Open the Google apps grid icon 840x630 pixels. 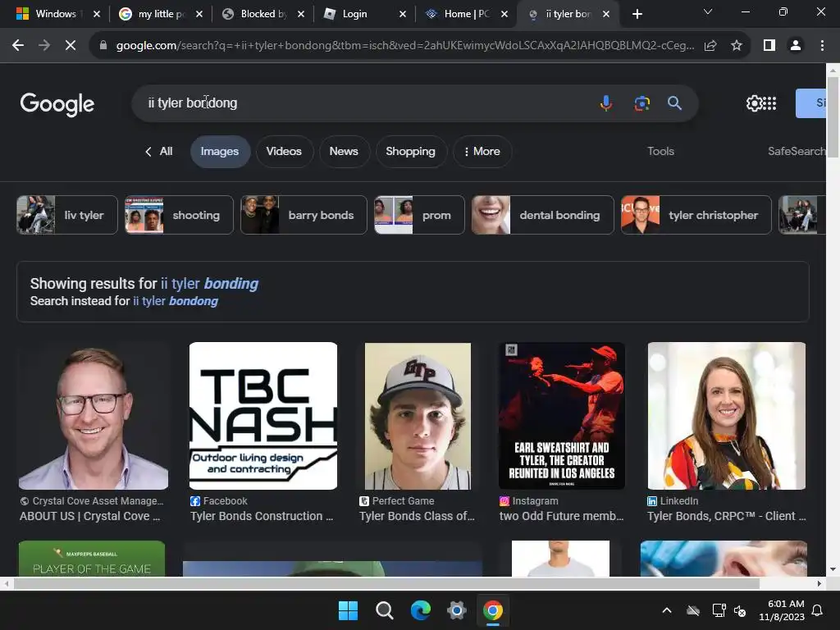(769, 103)
